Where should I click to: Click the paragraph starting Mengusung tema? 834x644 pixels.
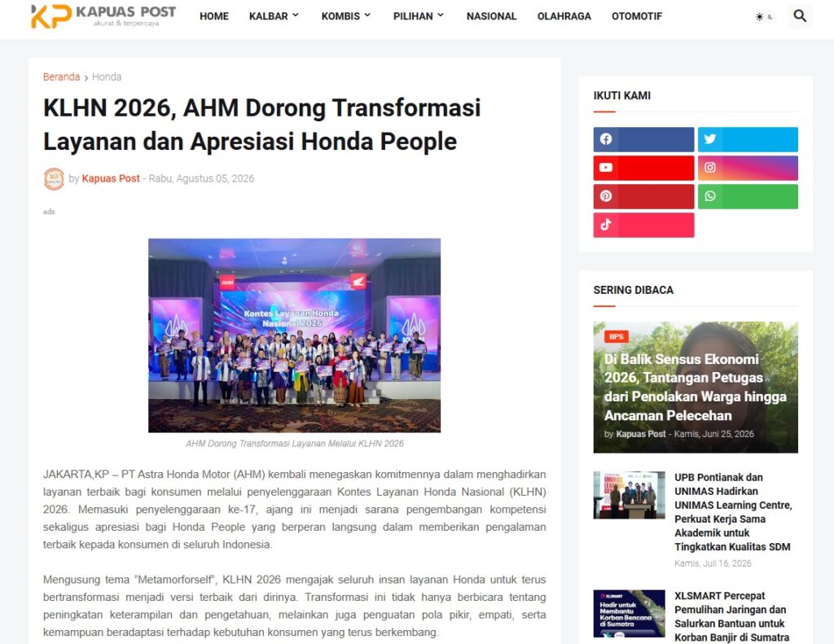[294, 606]
